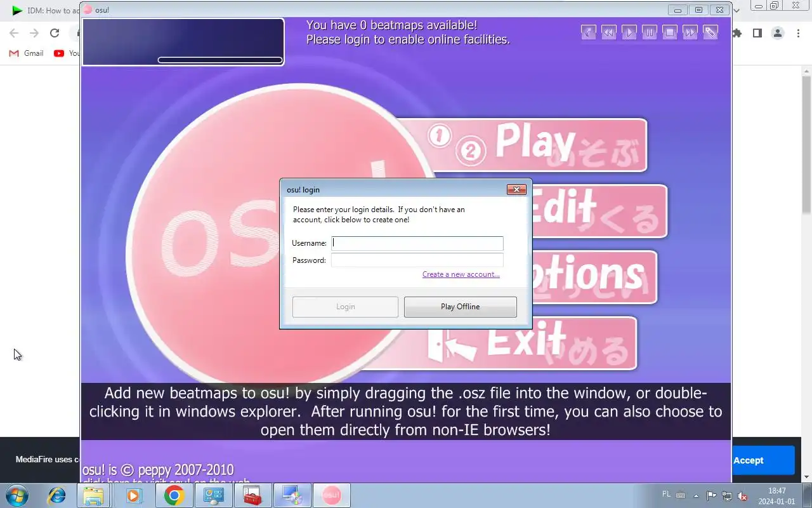Open Chrome's Extensions puzzle icon
The height and width of the screenshot is (508, 812).
pyautogui.click(x=737, y=33)
